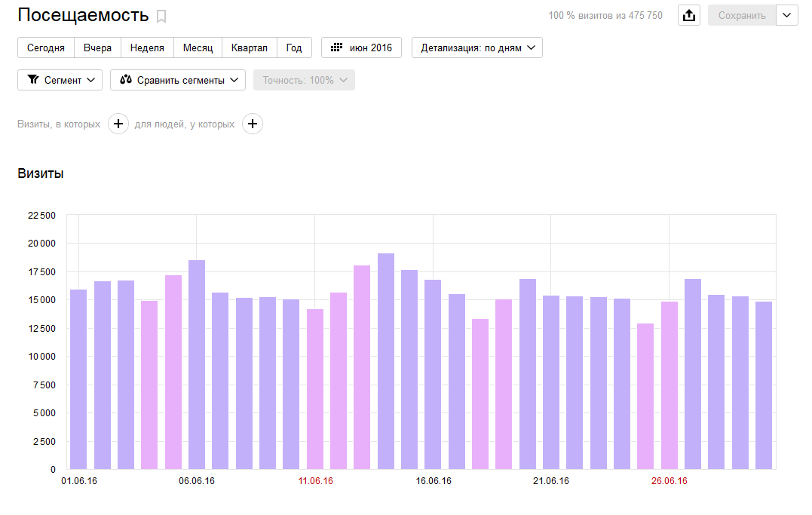Switch to Квартал period
Viewport: 812px width, 515px height.
(x=250, y=48)
